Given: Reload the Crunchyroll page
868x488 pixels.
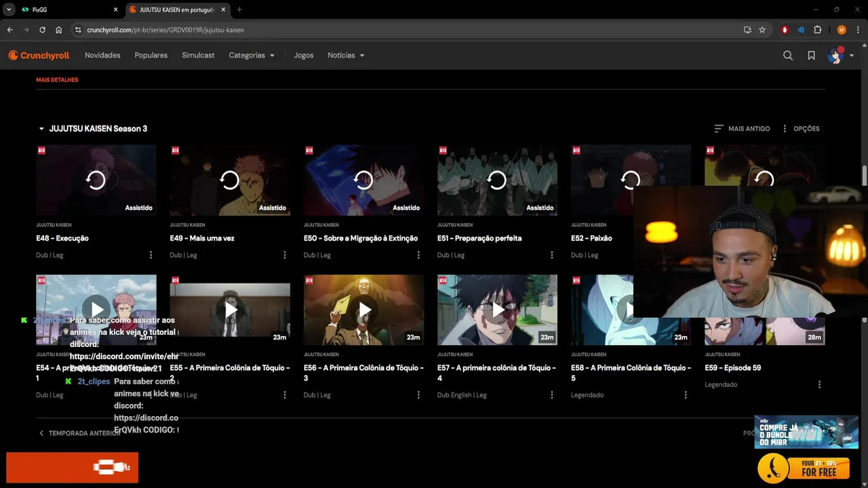Looking at the screenshot, I should 43,30.
